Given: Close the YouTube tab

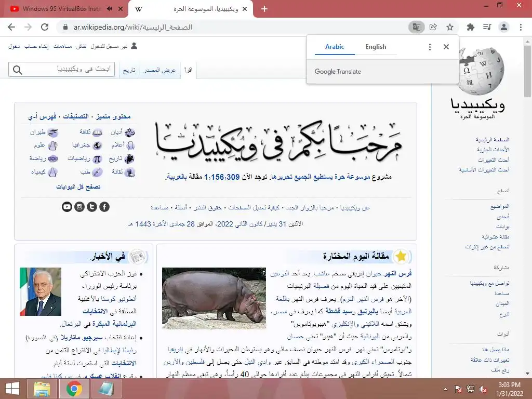Looking at the screenshot, I should pyautogui.click(x=121, y=9).
